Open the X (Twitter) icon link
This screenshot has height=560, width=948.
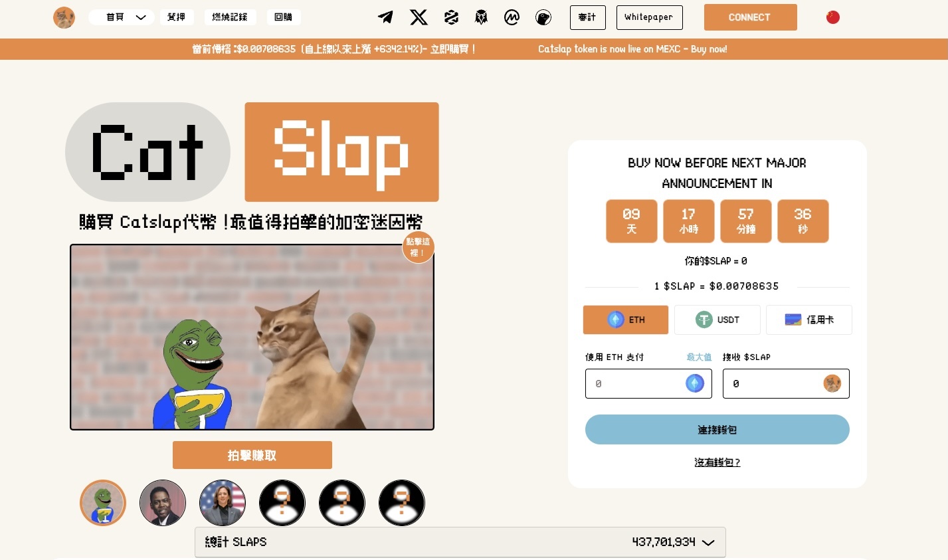tap(419, 17)
